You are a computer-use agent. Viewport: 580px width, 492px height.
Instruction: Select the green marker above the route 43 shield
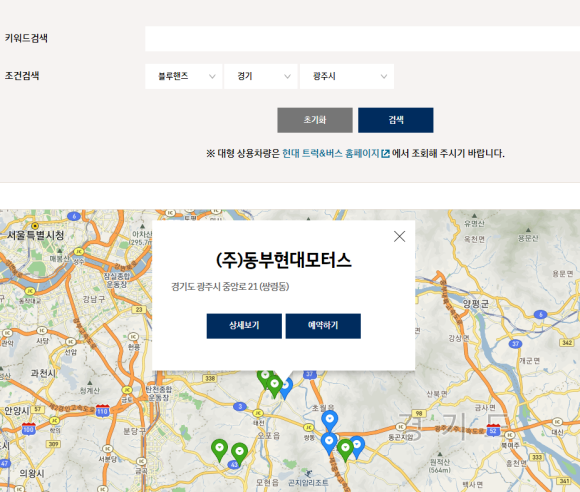(x=239, y=454)
